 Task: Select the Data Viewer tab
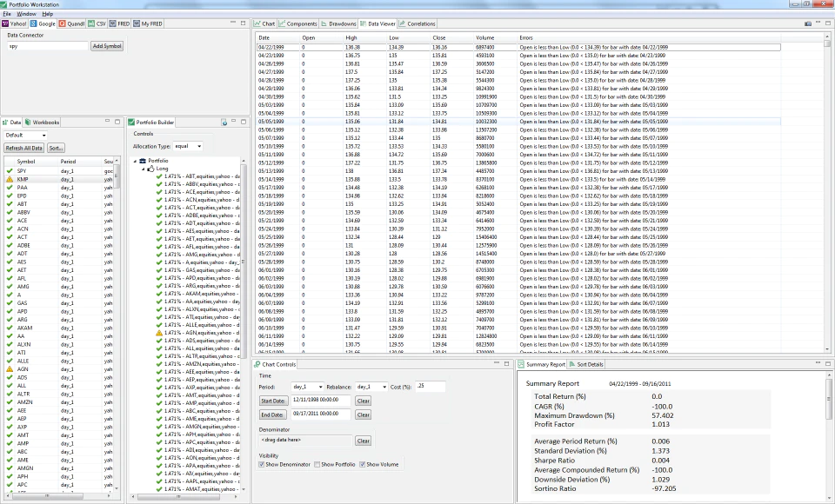(377, 24)
